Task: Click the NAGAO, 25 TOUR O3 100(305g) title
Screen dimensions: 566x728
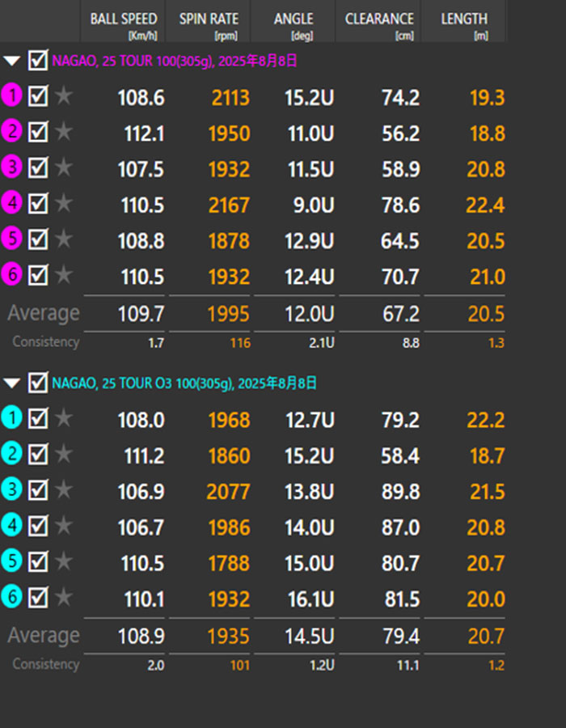Action: [x=184, y=383]
